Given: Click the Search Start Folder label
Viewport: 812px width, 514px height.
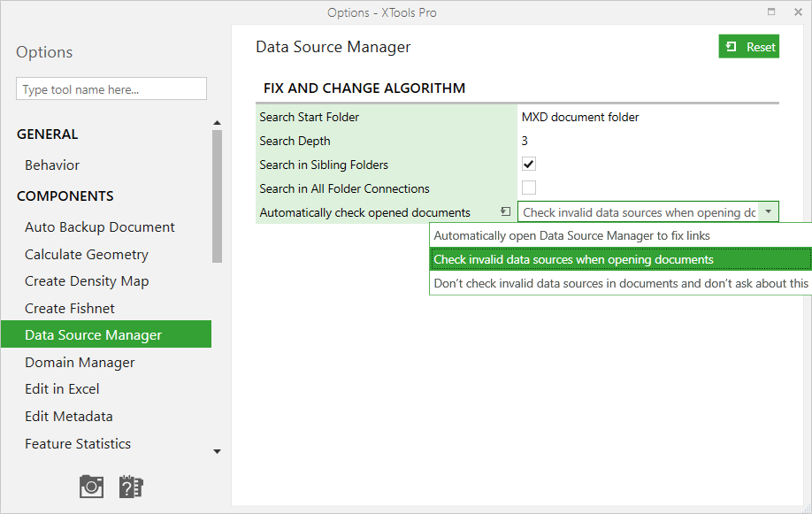Looking at the screenshot, I should 310,117.
